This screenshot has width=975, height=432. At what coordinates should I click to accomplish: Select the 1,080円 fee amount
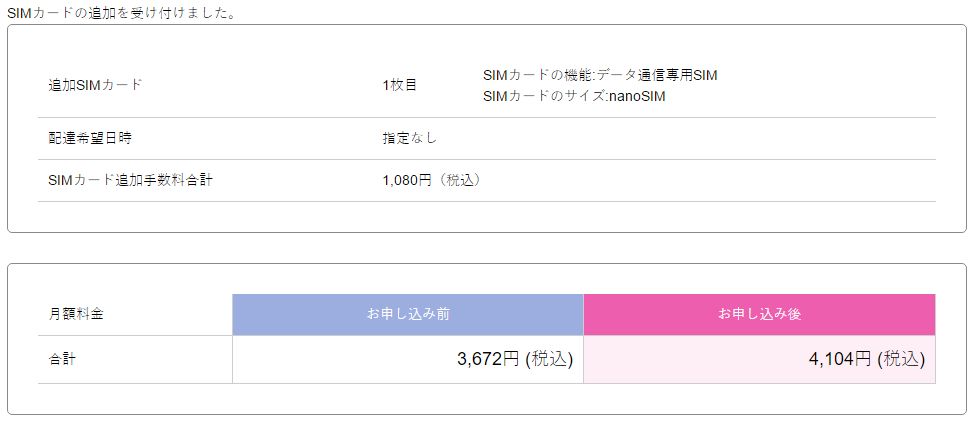(x=406, y=180)
